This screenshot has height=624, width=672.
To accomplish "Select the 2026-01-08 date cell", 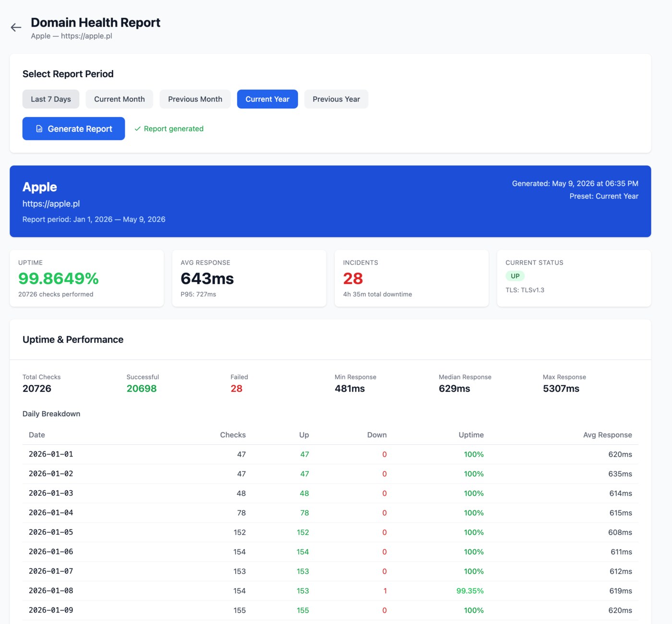I will click(51, 591).
